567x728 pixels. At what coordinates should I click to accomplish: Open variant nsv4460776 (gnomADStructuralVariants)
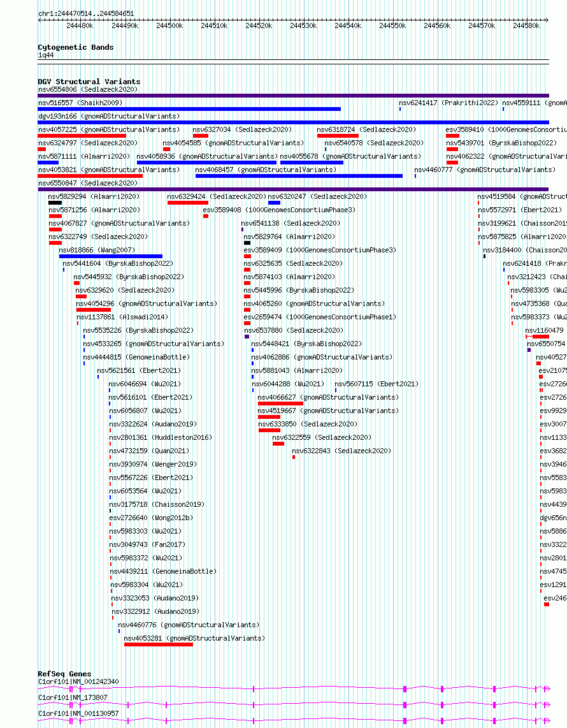pyautogui.click(x=189, y=625)
